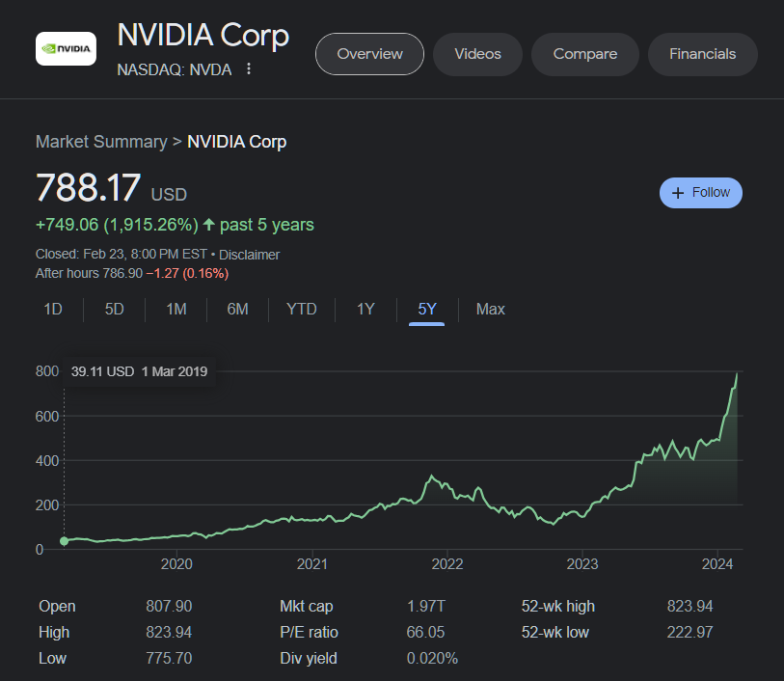
Task: Click the Mkt cap label
Action: (307, 606)
